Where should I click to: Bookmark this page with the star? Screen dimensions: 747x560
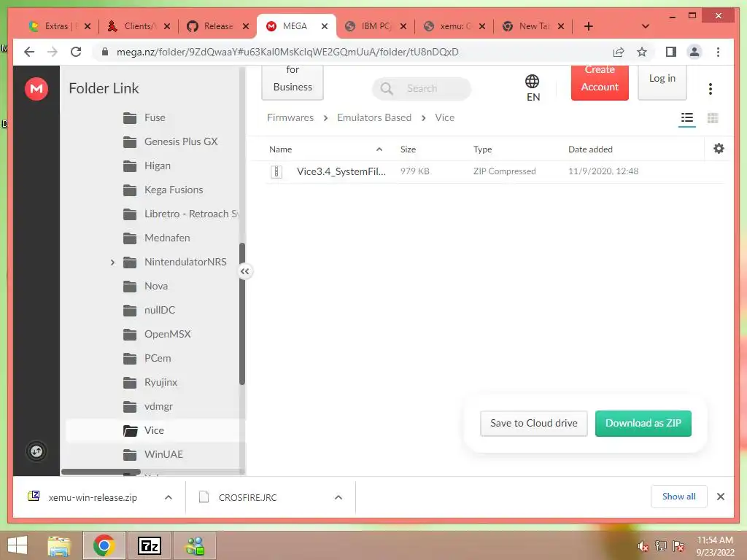642,52
